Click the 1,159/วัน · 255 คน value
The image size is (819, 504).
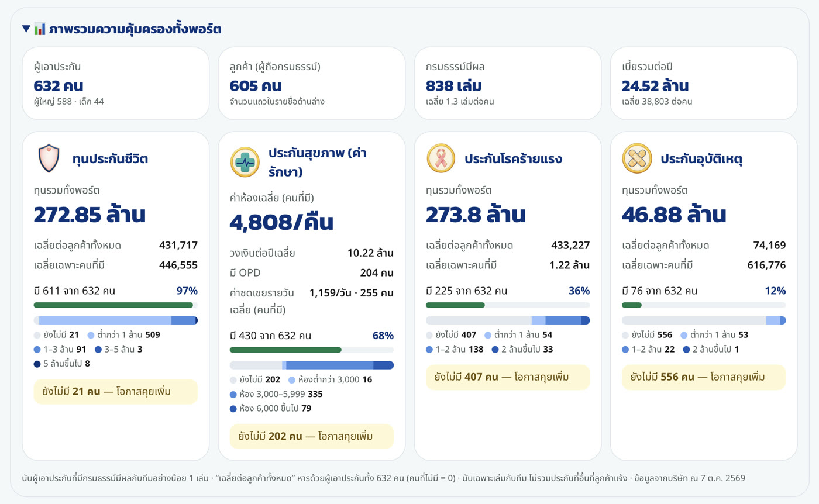click(352, 293)
